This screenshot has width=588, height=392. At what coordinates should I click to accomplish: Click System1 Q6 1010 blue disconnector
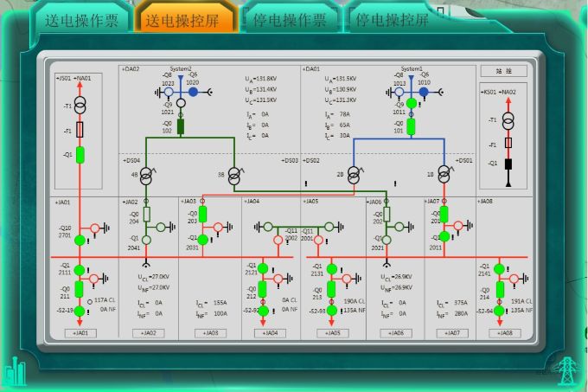pyautogui.click(x=425, y=90)
